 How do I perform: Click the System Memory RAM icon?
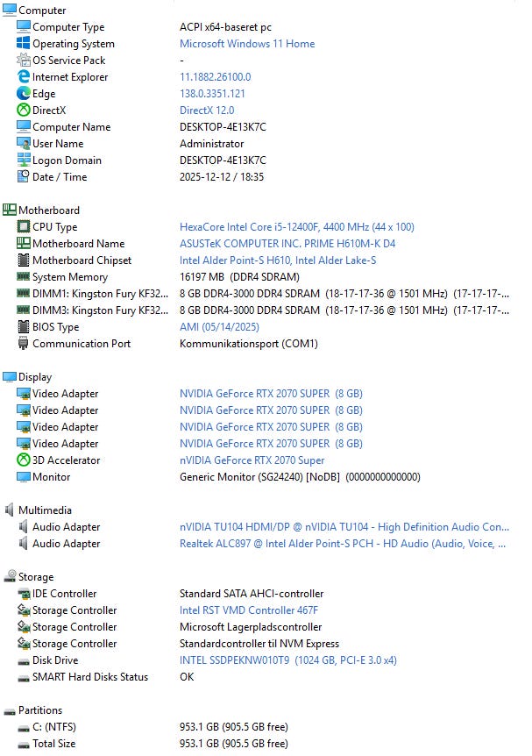23,277
